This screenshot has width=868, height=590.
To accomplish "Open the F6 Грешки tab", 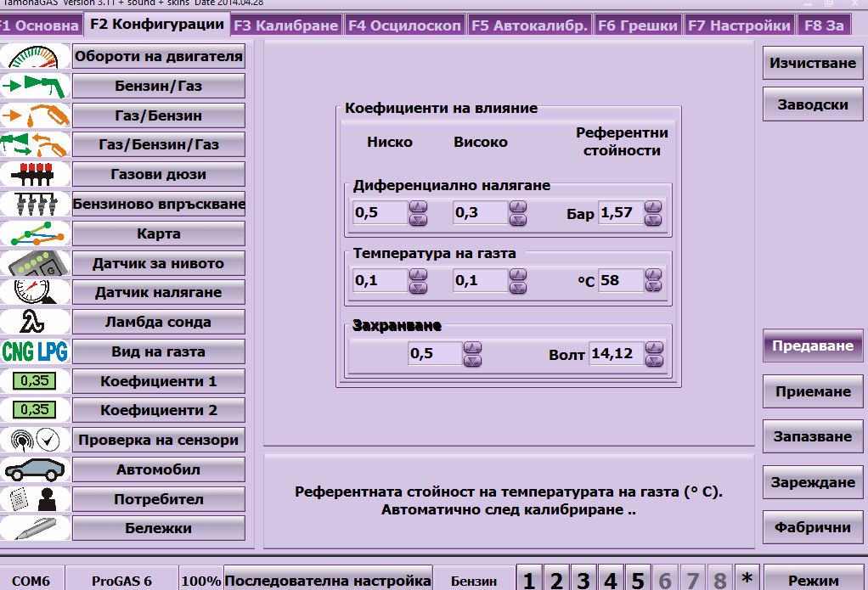I will coord(638,25).
